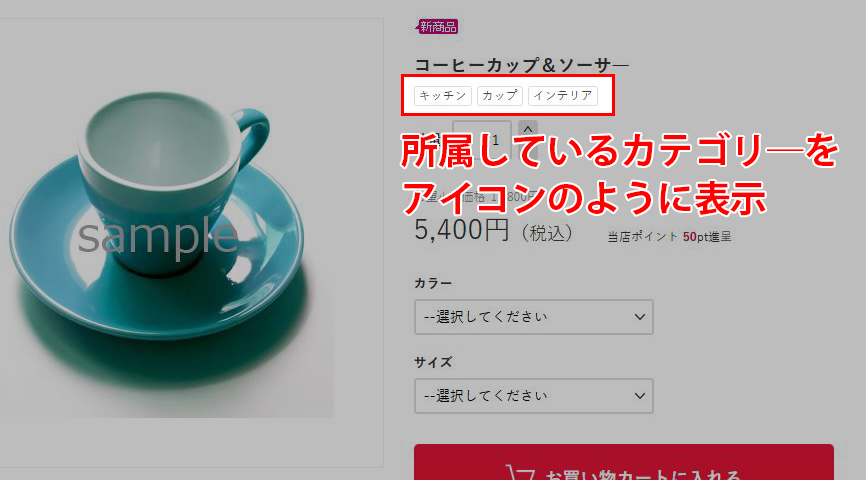Image resolution: width=866 pixels, height=480 pixels.
Task: Select the カップ category tag
Action: (x=499, y=96)
